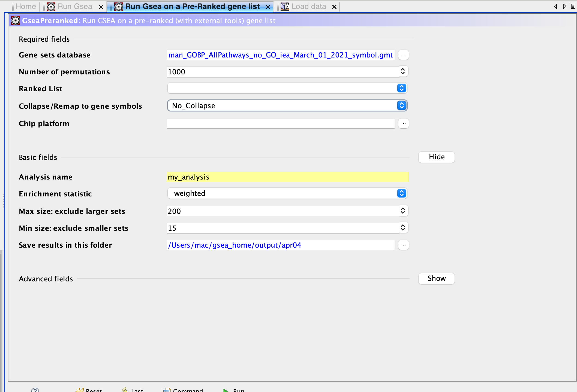This screenshot has width=577, height=392.
Task: Open the tab list icon at top right
Action: [x=573, y=6]
